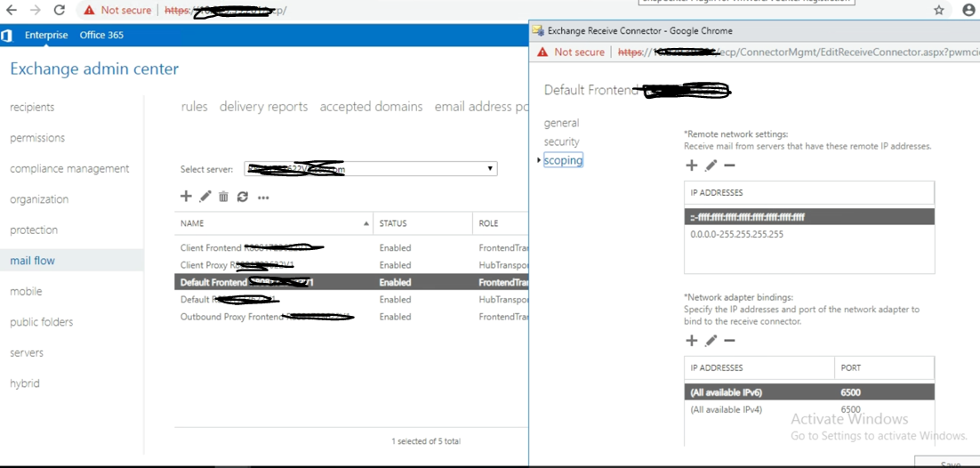Image resolution: width=980 pixels, height=468 pixels.
Task: Go to mobile in the left navigation
Action: click(27, 291)
